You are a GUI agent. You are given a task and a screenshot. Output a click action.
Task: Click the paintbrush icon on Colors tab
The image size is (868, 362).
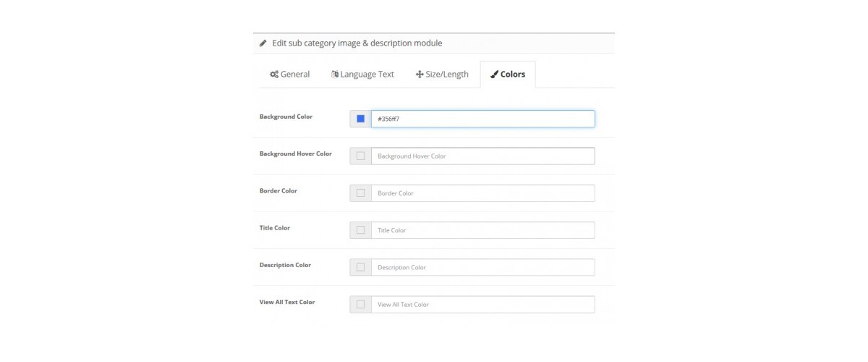click(494, 75)
